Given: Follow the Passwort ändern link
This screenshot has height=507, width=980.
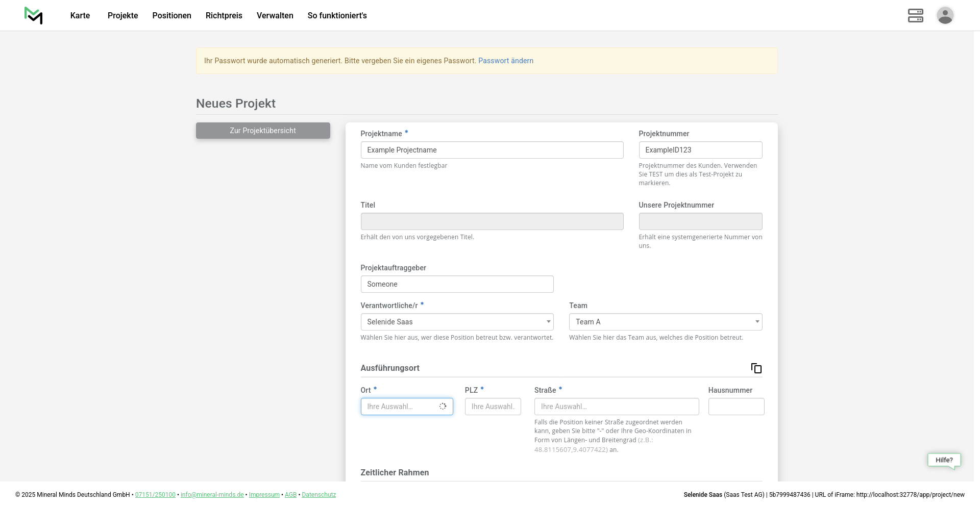Looking at the screenshot, I should (505, 61).
